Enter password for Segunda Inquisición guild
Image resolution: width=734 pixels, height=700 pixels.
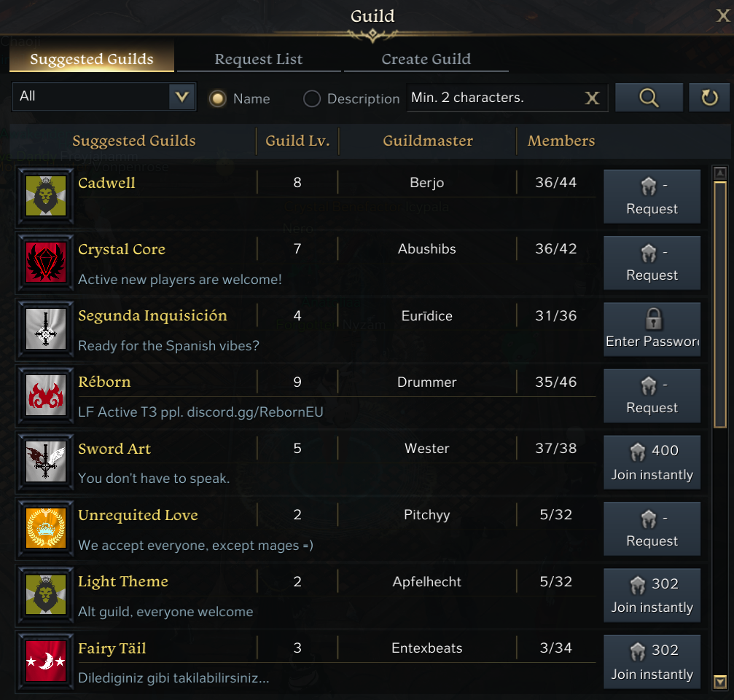[x=652, y=329]
